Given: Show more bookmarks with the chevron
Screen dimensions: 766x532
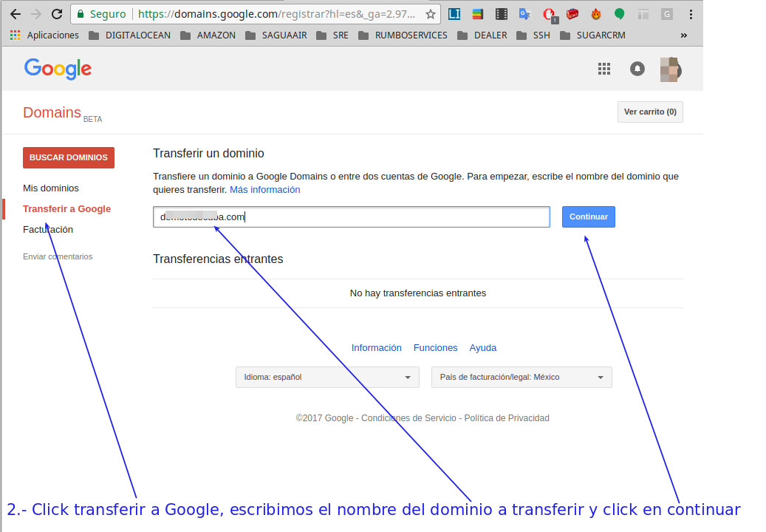Looking at the screenshot, I should click(683, 35).
